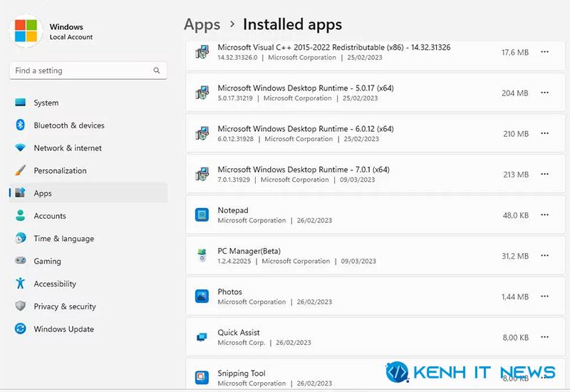Click Microsoft Windows Desktop Runtime 5.0.17 title

306,88
